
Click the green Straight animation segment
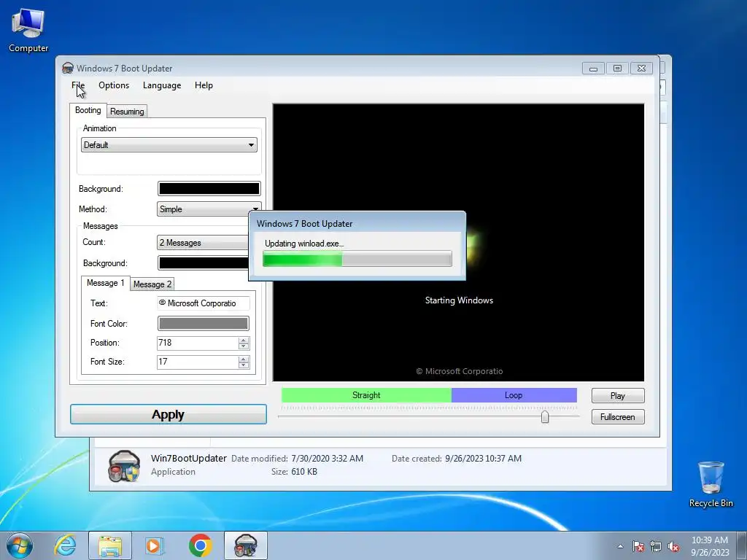click(366, 395)
